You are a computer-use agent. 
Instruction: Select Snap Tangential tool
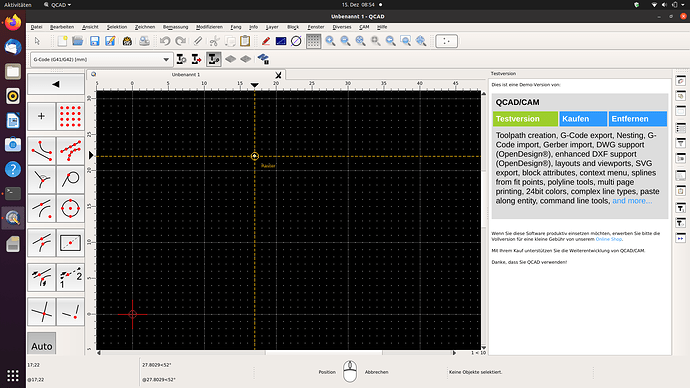(x=70, y=179)
